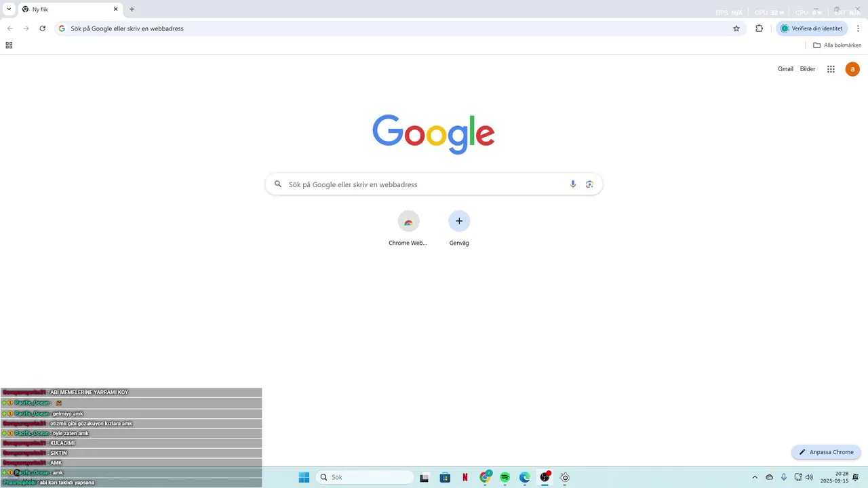Open the Alla bokmärken folder
This screenshot has width=868, height=488.
(837, 45)
